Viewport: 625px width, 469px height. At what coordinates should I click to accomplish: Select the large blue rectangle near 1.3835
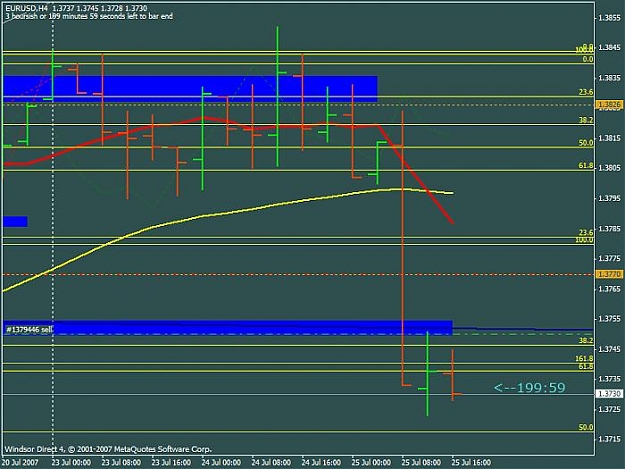[190, 88]
